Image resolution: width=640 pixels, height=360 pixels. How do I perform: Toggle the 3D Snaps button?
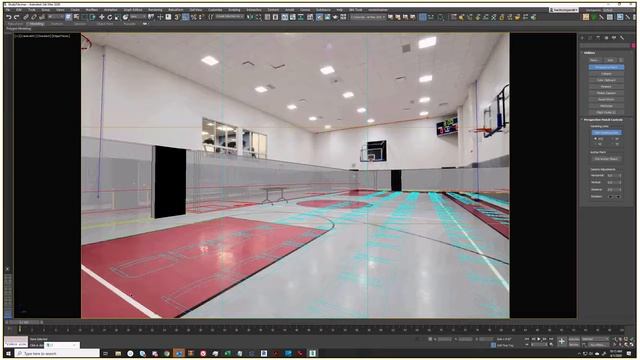click(177, 17)
